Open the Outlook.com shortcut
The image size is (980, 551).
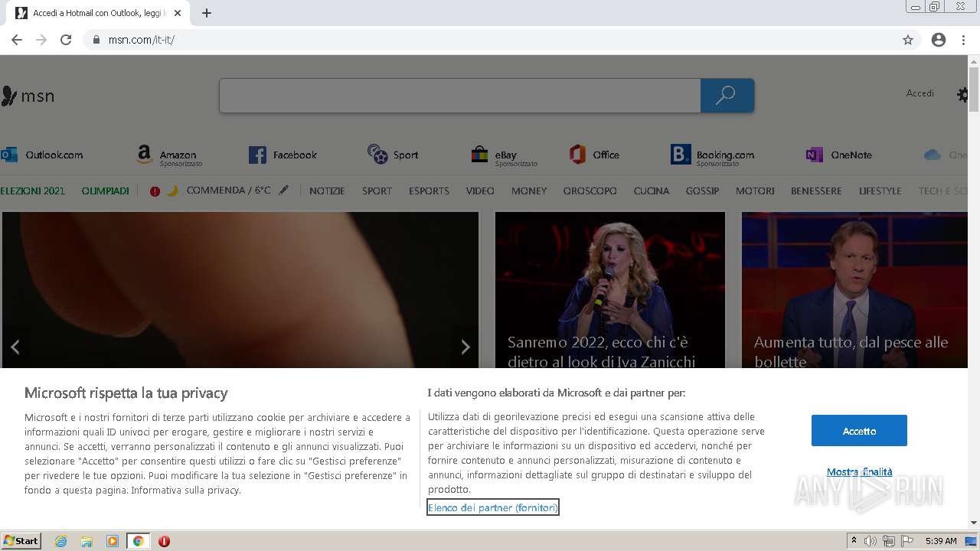tap(42, 155)
